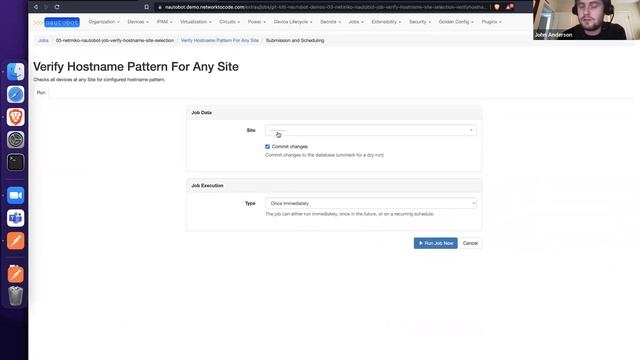
Task: Open the Site dropdown
Action: click(371, 130)
